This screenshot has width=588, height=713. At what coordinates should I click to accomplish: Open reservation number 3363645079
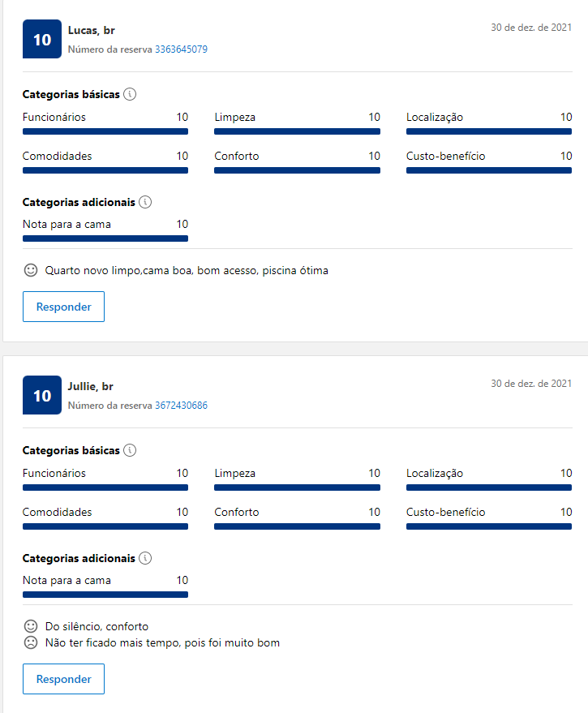(181, 49)
